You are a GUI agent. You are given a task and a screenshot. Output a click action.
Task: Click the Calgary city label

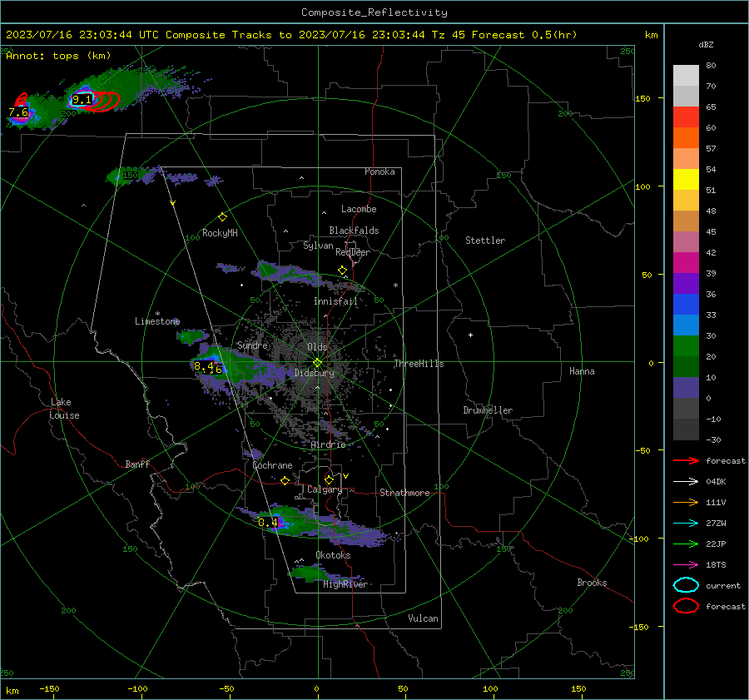tap(325, 489)
